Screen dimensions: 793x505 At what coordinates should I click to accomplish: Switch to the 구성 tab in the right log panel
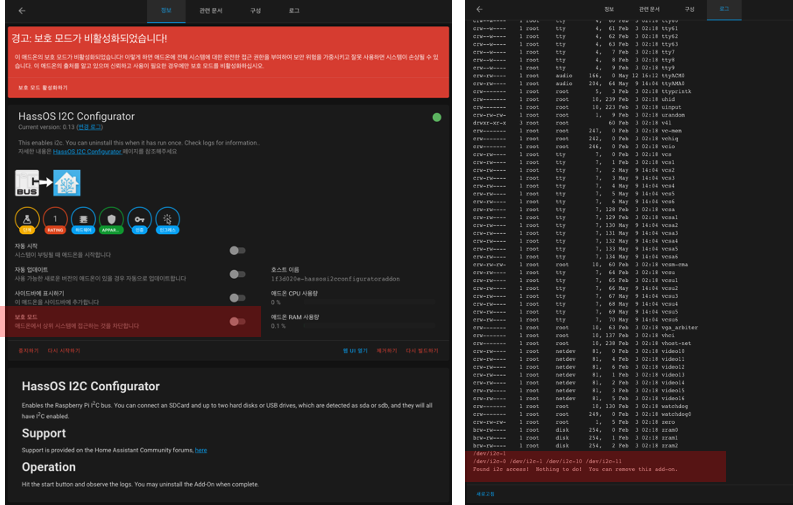689,9
